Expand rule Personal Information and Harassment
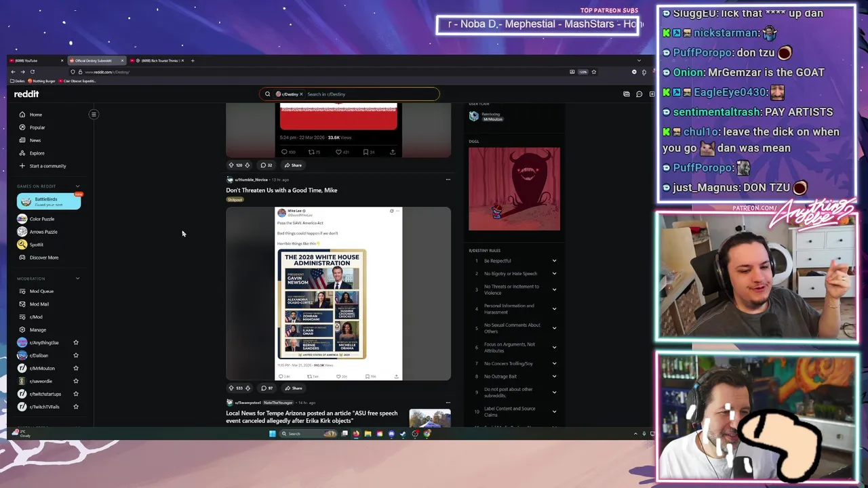Image resolution: width=868 pixels, height=488 pixels. 554,309
